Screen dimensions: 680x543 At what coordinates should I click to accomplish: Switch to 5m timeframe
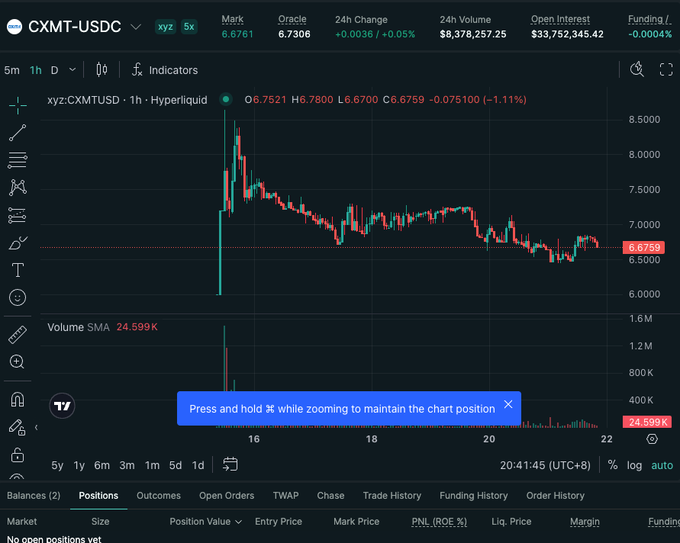(x=12, y=70)
